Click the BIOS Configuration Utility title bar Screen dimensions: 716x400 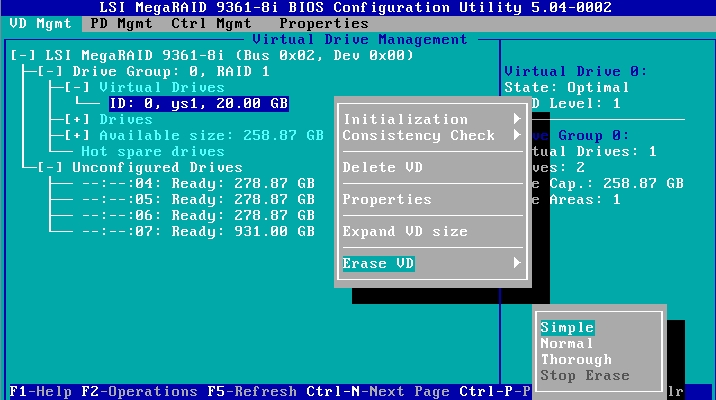point(355,8)
